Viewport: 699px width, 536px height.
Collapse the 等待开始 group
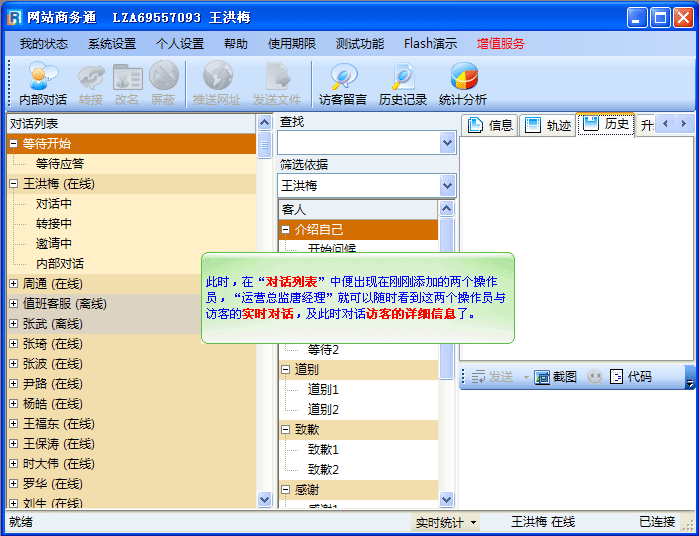13,144
